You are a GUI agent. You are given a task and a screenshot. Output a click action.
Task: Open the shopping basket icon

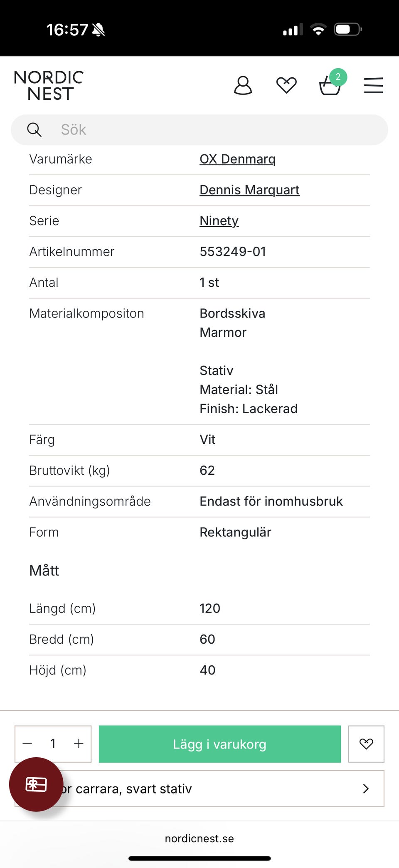point(329,87)
